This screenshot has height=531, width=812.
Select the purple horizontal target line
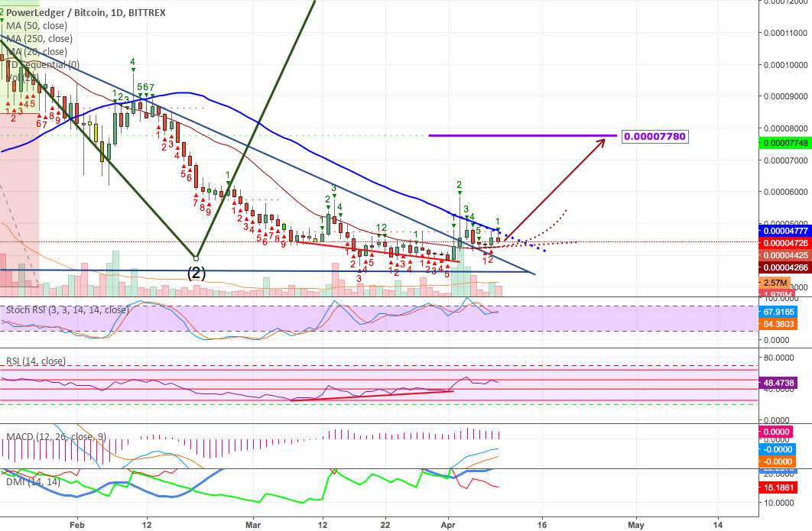[522, 135]
